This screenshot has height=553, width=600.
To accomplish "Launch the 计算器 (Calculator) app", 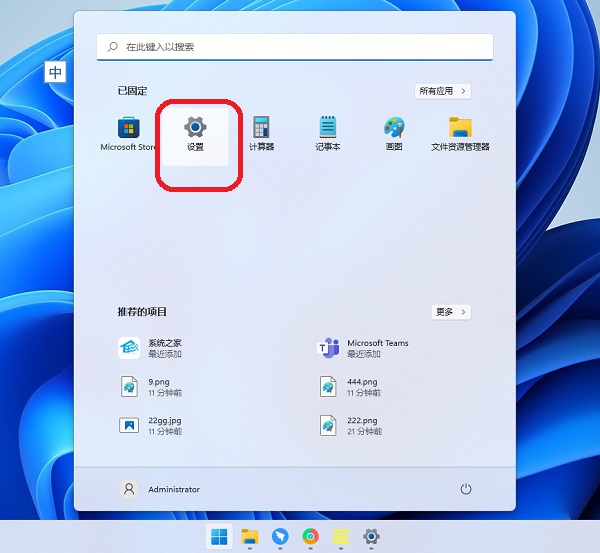I will coord(261,133).
